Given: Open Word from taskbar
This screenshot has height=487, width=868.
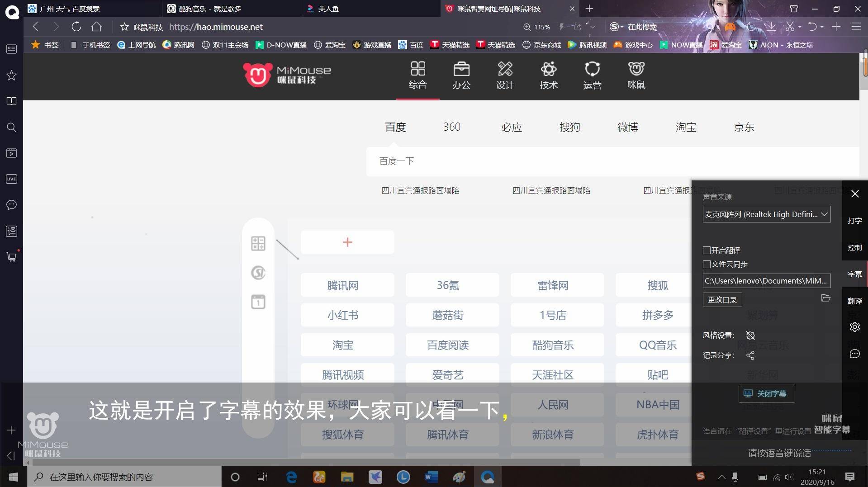Looking at the screenshot, I should (x=431, y=477).
